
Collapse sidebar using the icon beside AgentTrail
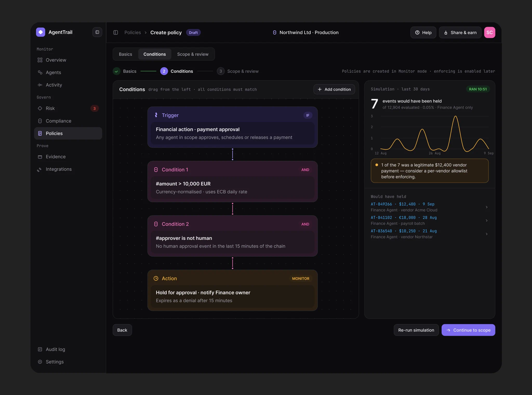click(97, 32)
